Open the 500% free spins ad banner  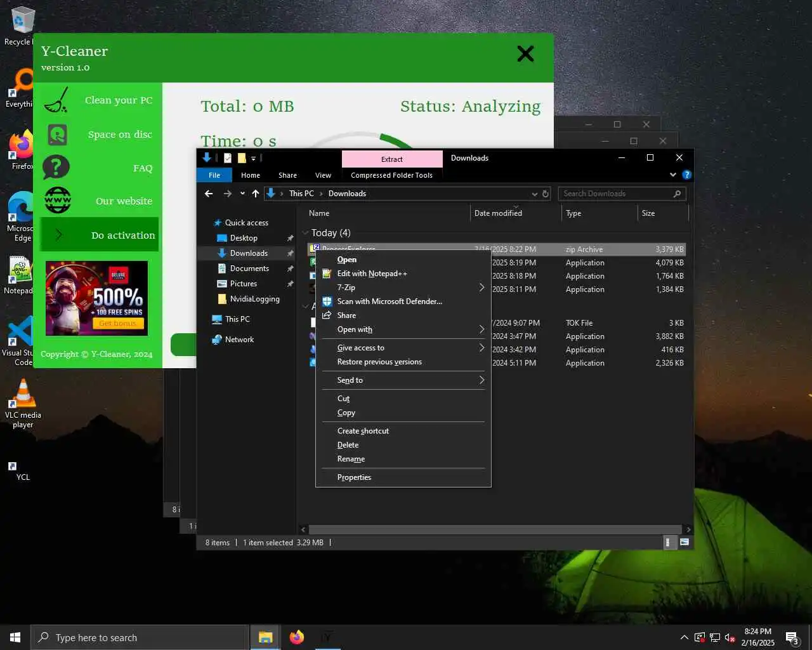[96, 298]
